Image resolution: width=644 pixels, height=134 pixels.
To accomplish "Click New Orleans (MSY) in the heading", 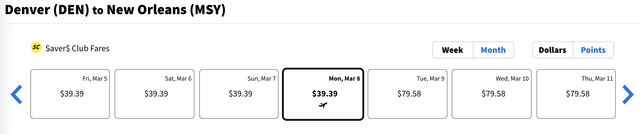I will pyautogui.click(x=166, y=10).
